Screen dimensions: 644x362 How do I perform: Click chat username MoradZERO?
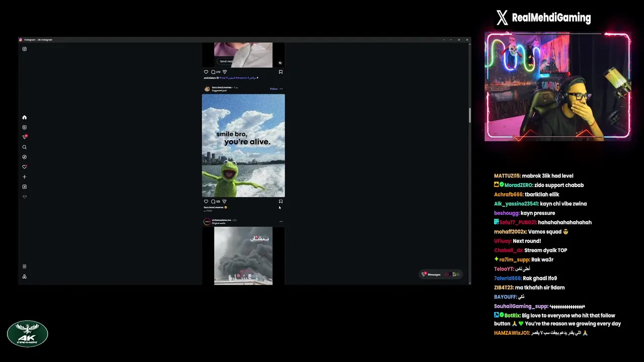click(x=518, y=185)
